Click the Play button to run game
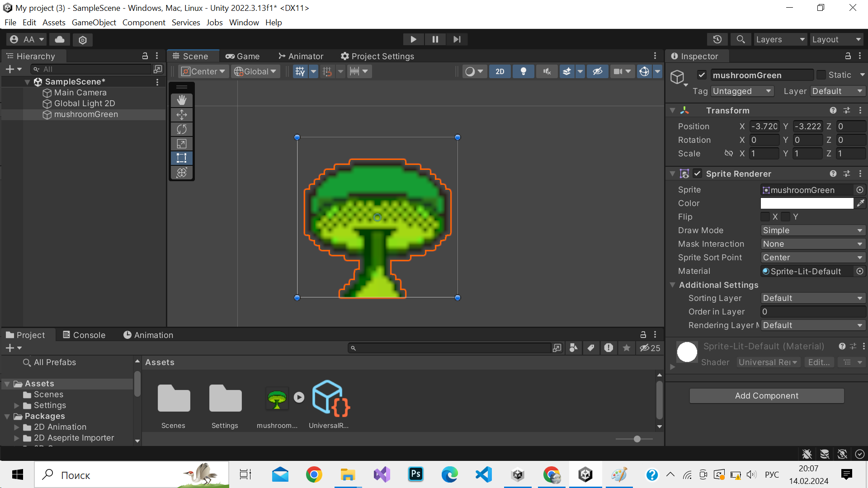The width and height of the screenshot is (868, 488). click(414, 39)
